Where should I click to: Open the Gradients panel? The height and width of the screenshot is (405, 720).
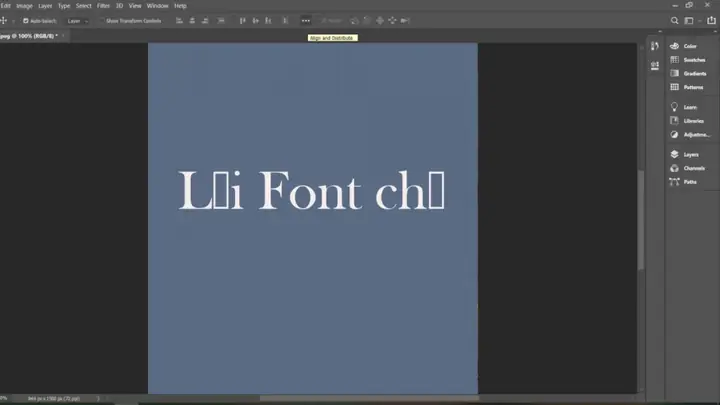coord(688,73)
